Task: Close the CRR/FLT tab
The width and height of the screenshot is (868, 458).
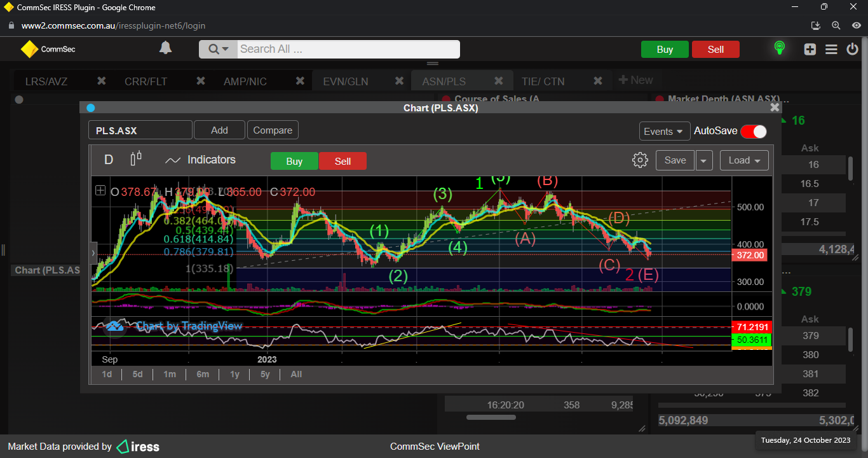Action: tap(201, 81)
